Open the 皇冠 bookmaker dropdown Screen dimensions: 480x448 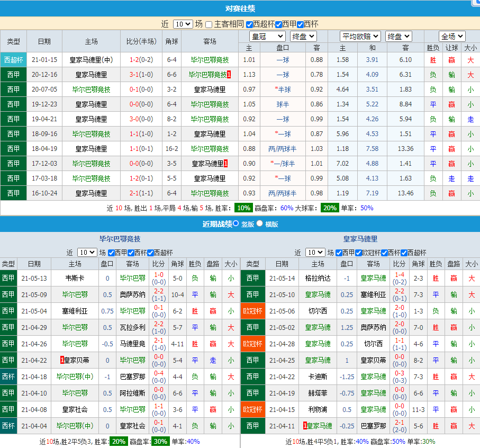click(267, 37)
